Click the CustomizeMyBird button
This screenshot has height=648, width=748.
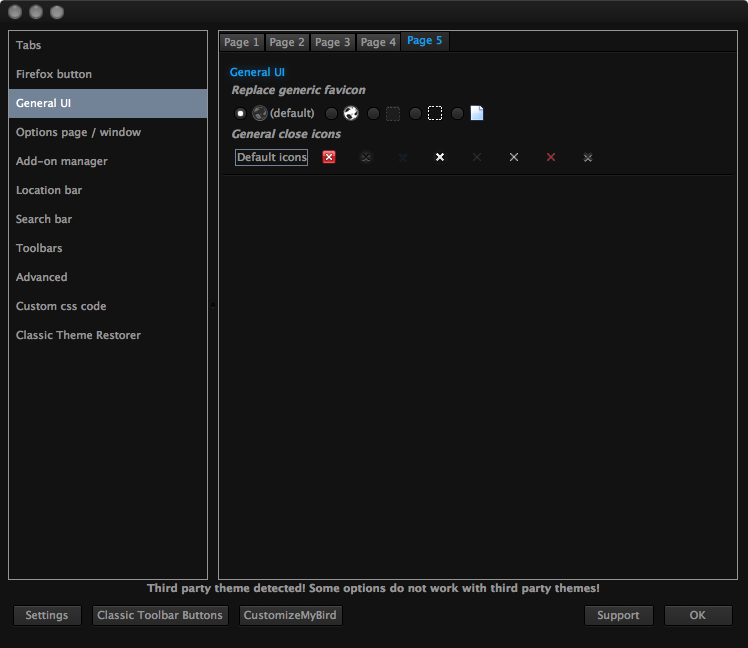(x=290, y=615)
